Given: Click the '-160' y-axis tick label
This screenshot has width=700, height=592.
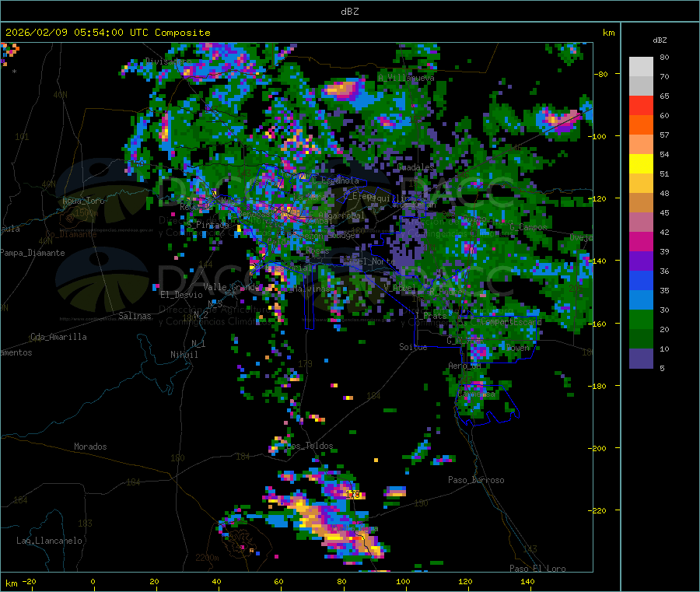Looking at the screenshot, I should point(599,324).
